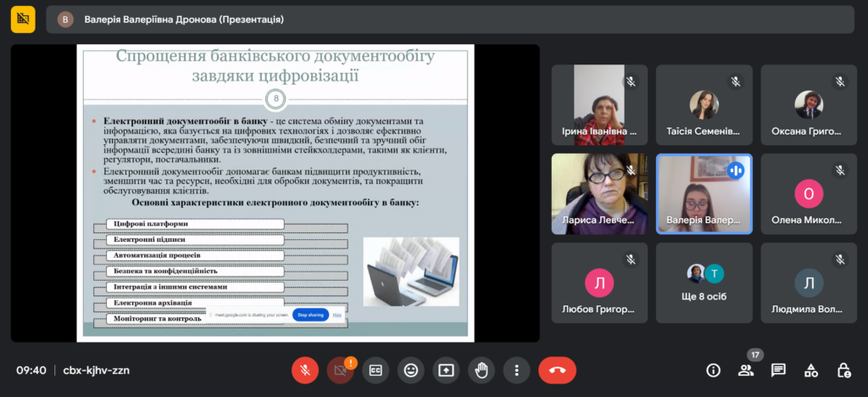Open the emoji reactions picker
This screenshot has width=868, height=397.
[x=411, y=370]
